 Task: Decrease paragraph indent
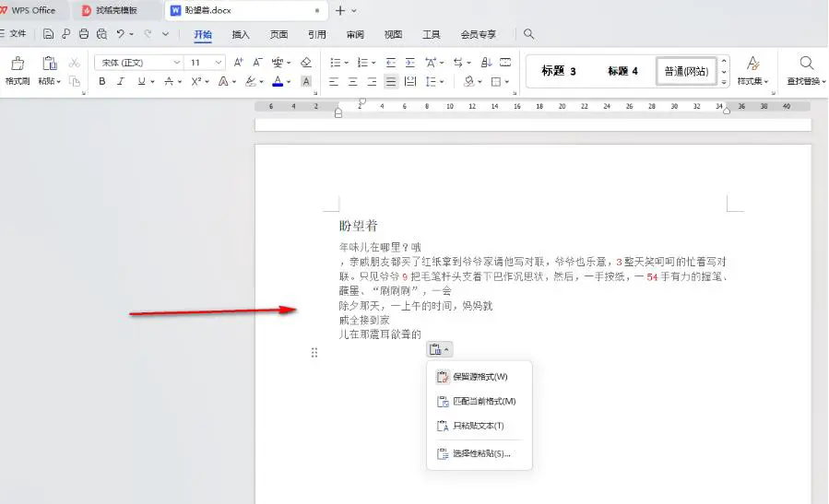391,63
